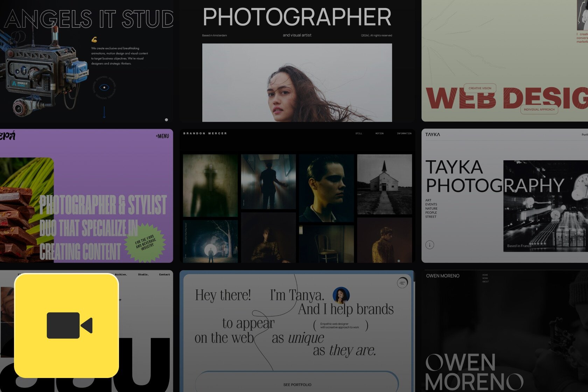Screen dimensions: 588x392
Task: Click the white slide dot in Angels IT Studio
Action: click(x=166, y=120)
